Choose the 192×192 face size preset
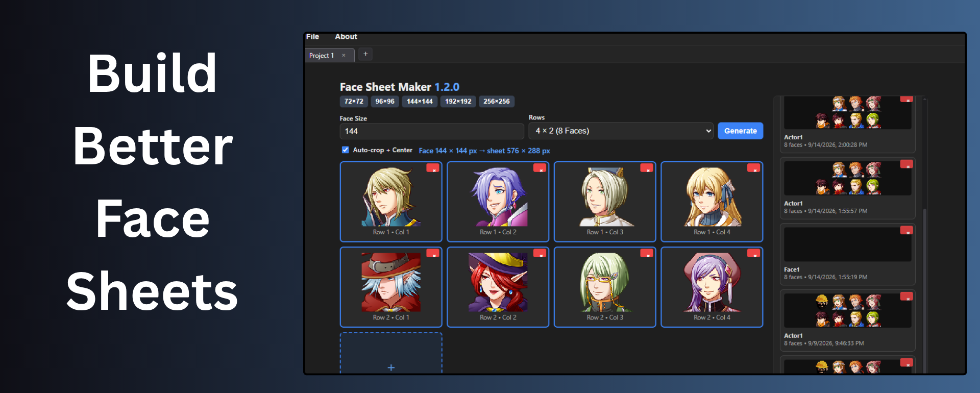 [x=458, y=102]
